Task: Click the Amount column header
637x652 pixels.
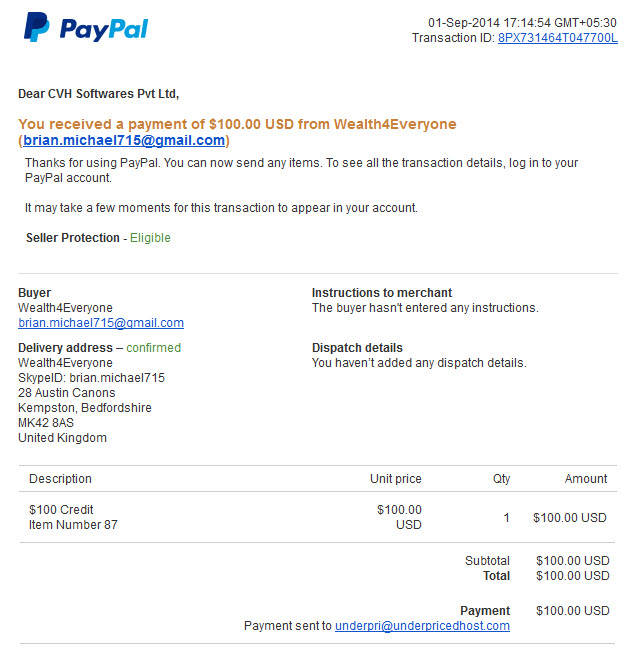Action: pos(586,479)
